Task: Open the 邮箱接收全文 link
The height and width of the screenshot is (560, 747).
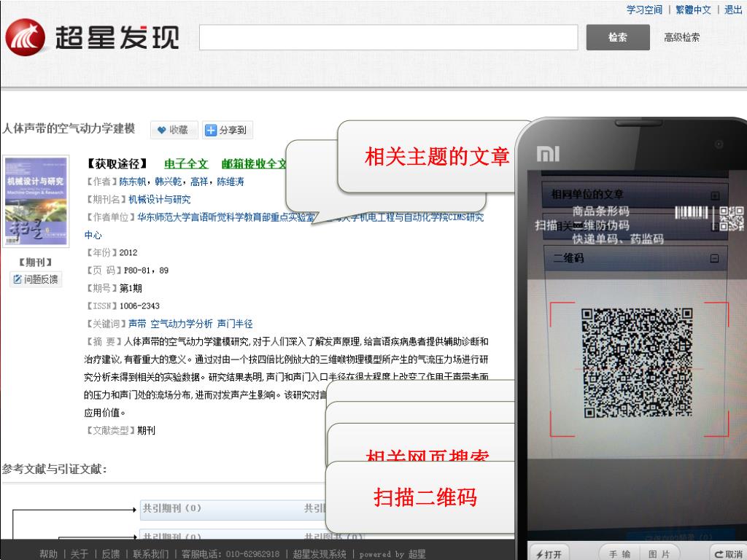Action: 253,164
